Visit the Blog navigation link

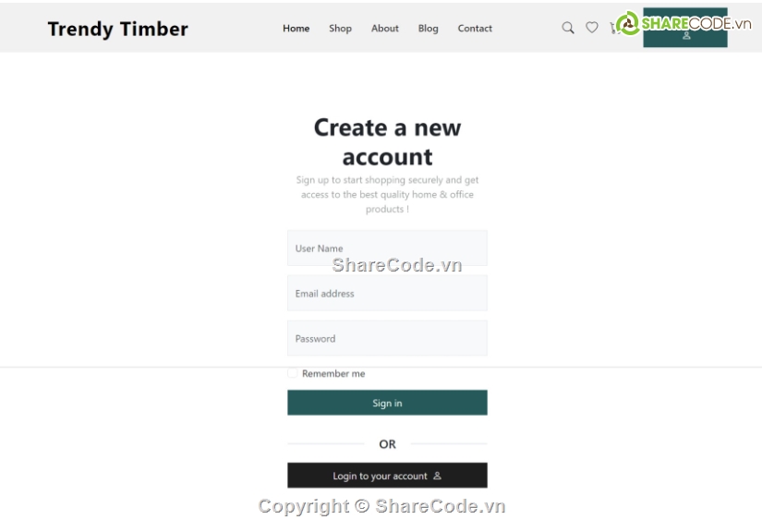(429, 29)
